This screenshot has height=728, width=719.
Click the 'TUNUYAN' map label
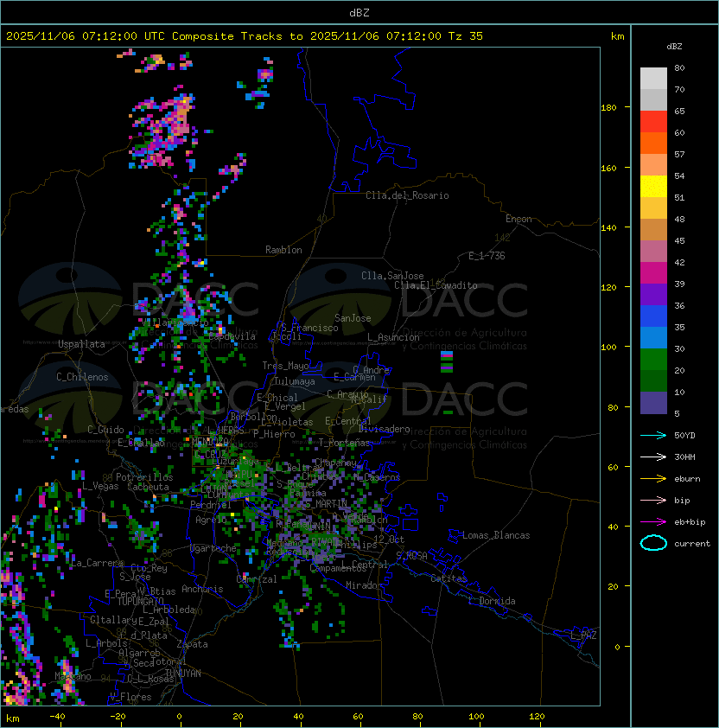tap(183, 674)
